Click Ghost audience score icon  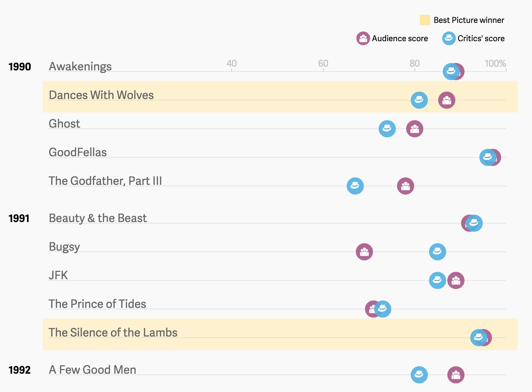414,129
